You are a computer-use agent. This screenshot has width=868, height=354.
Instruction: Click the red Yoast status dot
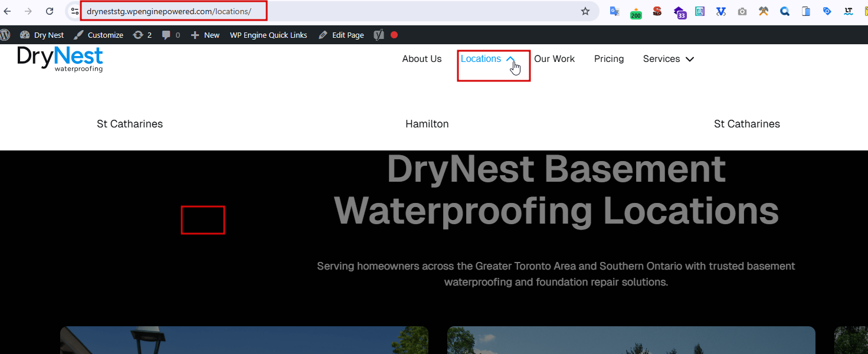tap(394, 35)
